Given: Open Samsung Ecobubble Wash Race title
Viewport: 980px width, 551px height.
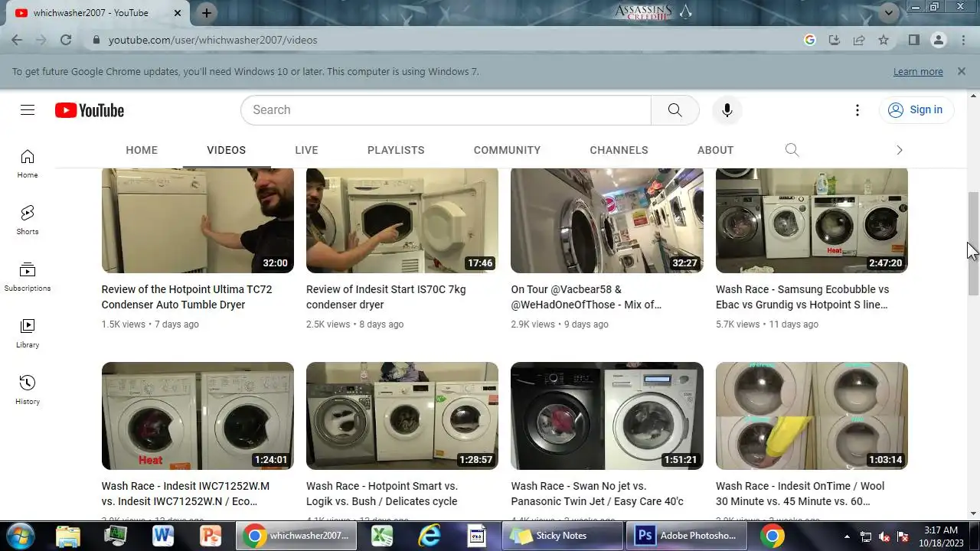Looking at the screenshot, I should tap(802, 297).
